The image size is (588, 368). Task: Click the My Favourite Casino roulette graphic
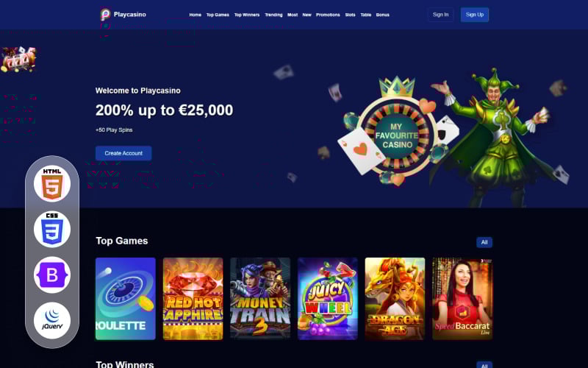click(397, 132)
